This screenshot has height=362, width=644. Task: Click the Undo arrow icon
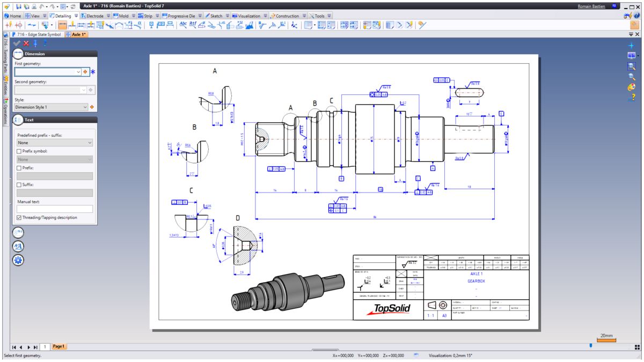tap(41, 6)
